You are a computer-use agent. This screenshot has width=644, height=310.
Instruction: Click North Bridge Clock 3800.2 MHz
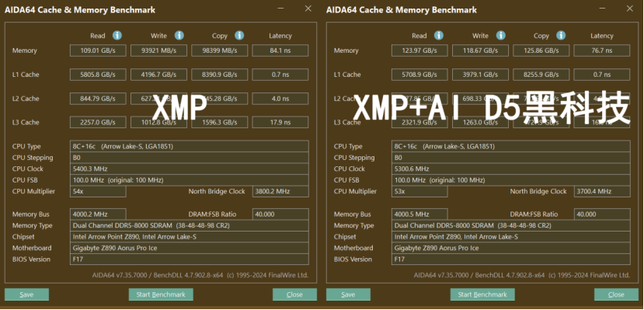coord(280,191)
